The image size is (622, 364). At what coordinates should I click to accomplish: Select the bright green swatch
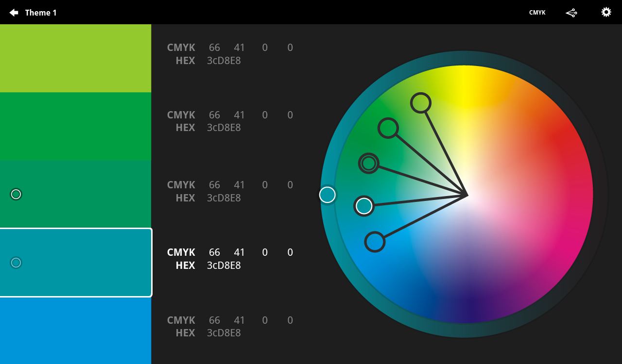(75, 126)
